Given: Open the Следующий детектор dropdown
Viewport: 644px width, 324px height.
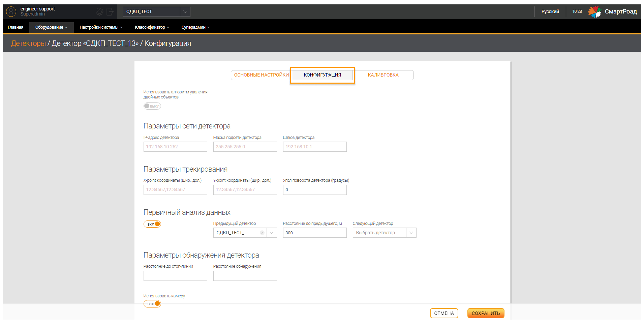Looking at the screenshot, I should pos(385,233).
